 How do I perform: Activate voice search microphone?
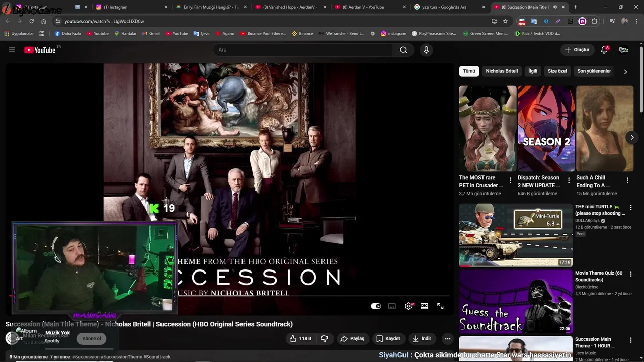click(x=426, y=50)
